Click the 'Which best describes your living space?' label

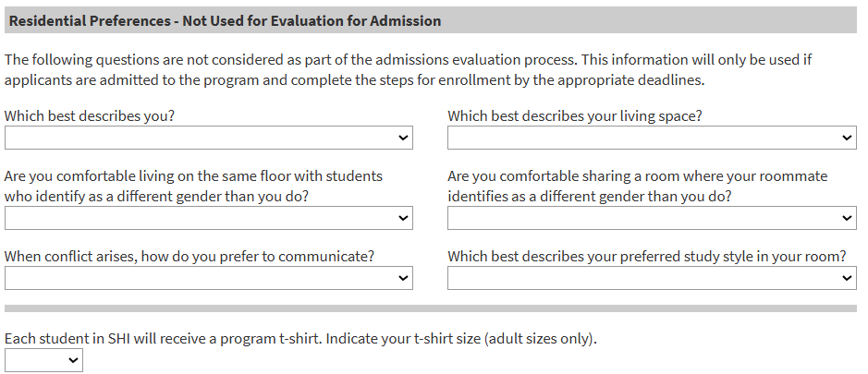click(x=574, y=116)
